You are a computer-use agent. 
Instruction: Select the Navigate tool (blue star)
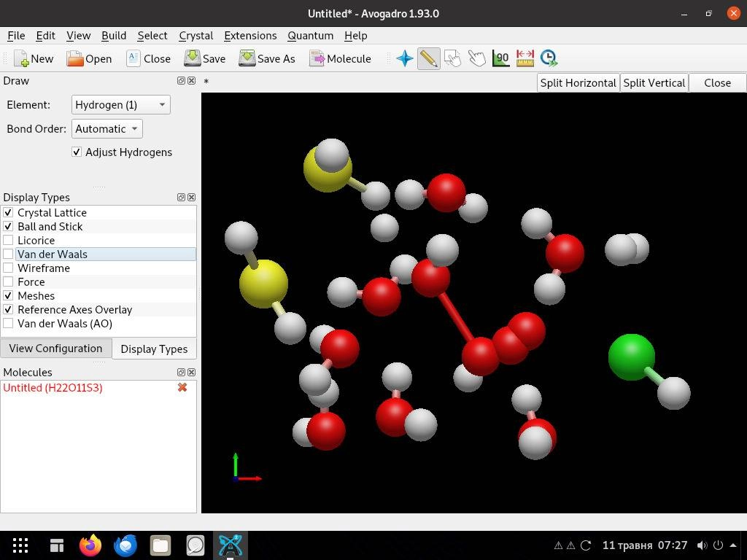tap(404, 58)
